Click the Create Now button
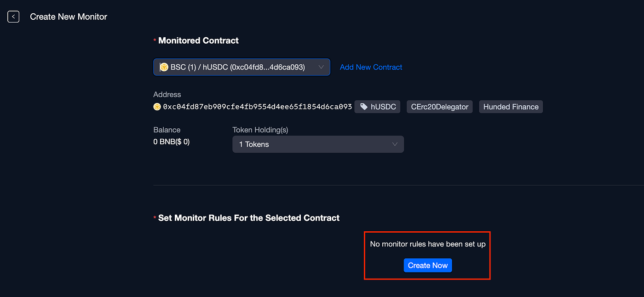644x297 pixels. [x=428, y=265]
